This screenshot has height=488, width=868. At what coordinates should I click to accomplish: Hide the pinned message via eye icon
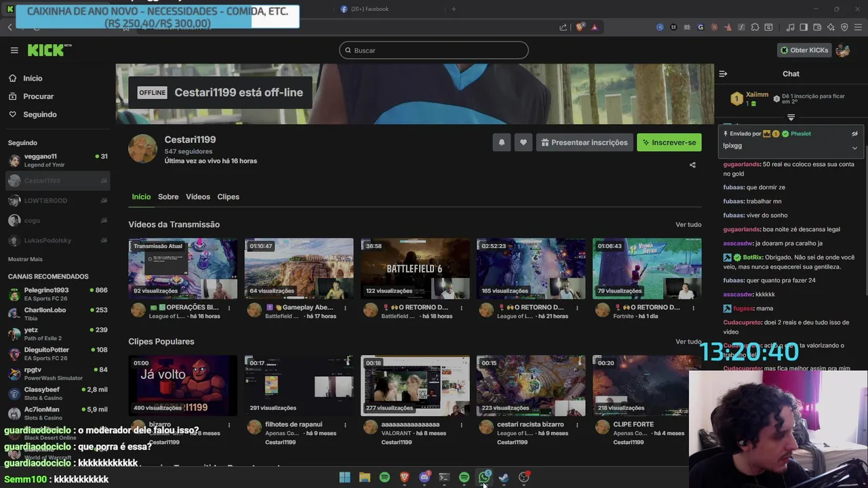point(854,134)
